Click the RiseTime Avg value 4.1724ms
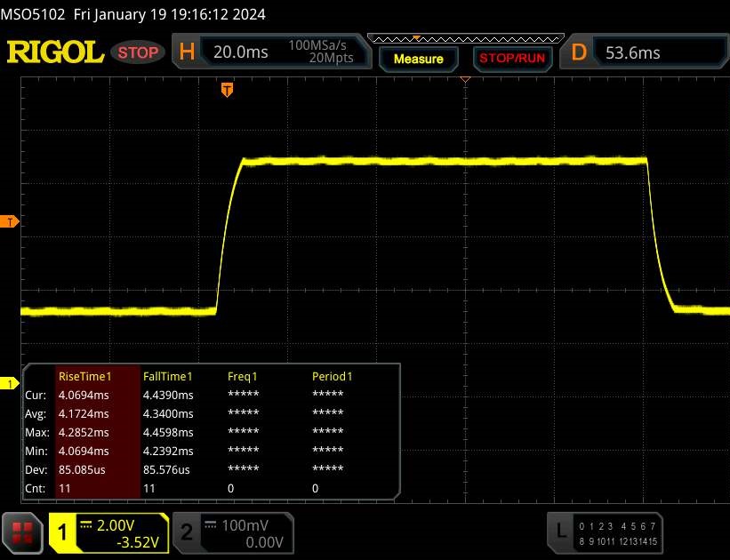 [x=84, y=413]
